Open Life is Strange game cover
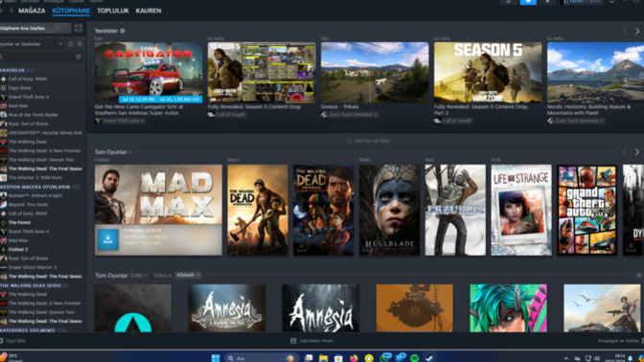 [x=521, y=210]
